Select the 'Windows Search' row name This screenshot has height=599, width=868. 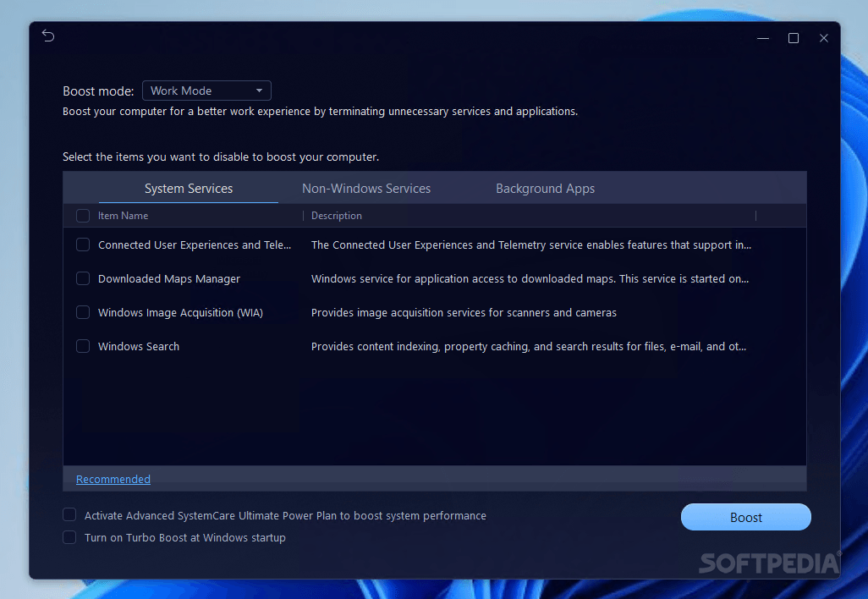(x=139, y=347)
